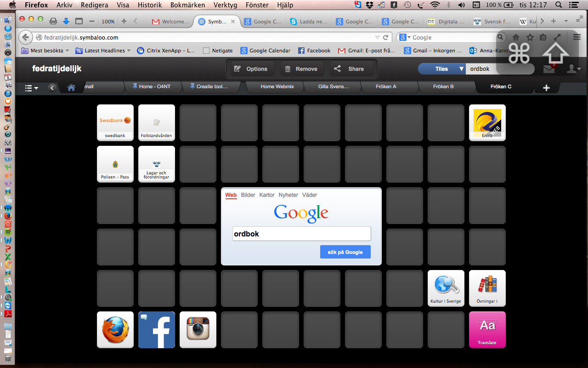Click the Google search field containing ordbok

301,234
